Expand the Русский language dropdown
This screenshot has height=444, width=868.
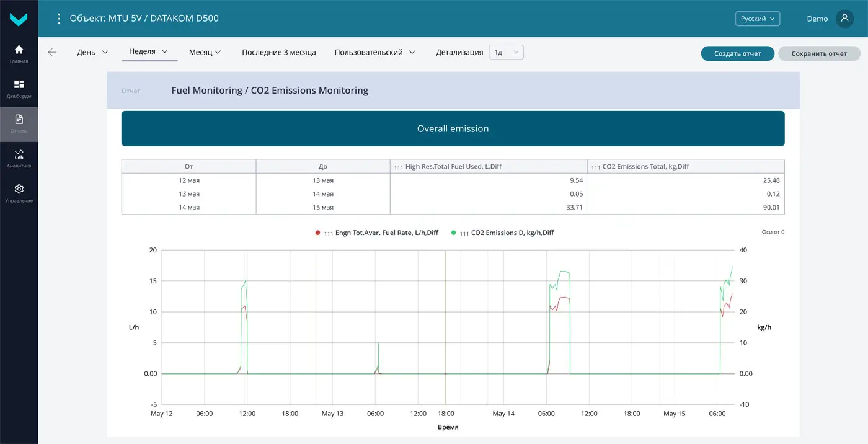coord(757,19)
